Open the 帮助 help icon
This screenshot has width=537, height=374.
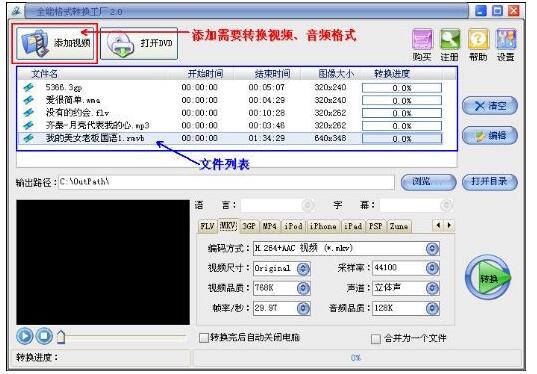point(478,45)
